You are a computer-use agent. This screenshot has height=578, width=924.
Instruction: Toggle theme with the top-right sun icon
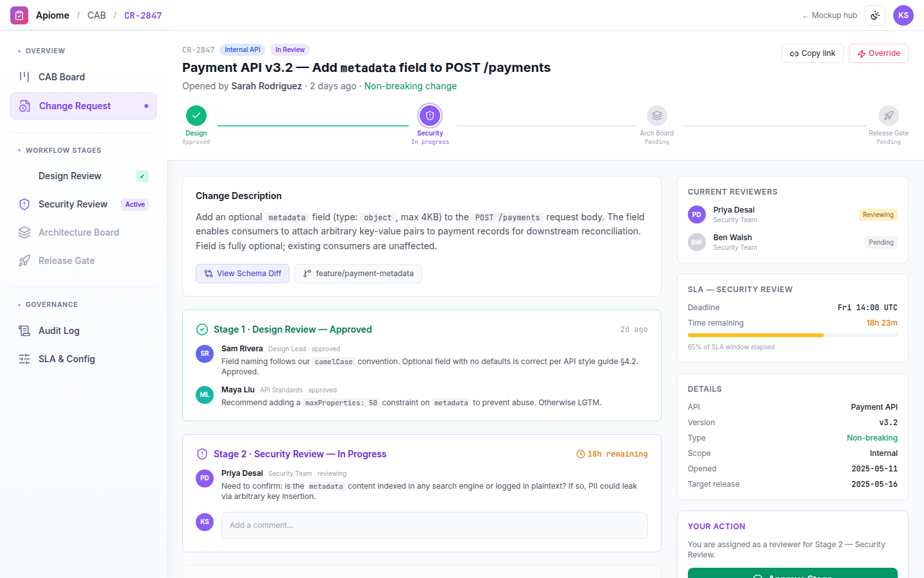pyautogui.click(x=875, y=15)
